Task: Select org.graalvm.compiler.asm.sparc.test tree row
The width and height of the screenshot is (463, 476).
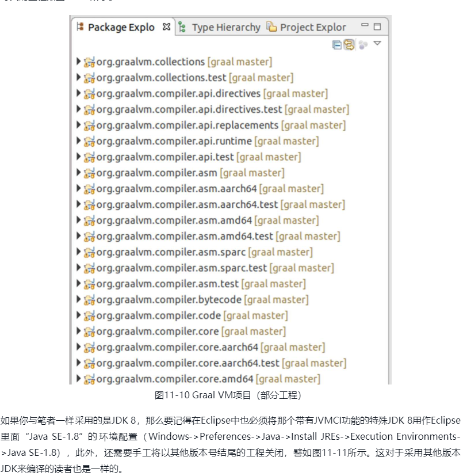Action: click(205, 268)
